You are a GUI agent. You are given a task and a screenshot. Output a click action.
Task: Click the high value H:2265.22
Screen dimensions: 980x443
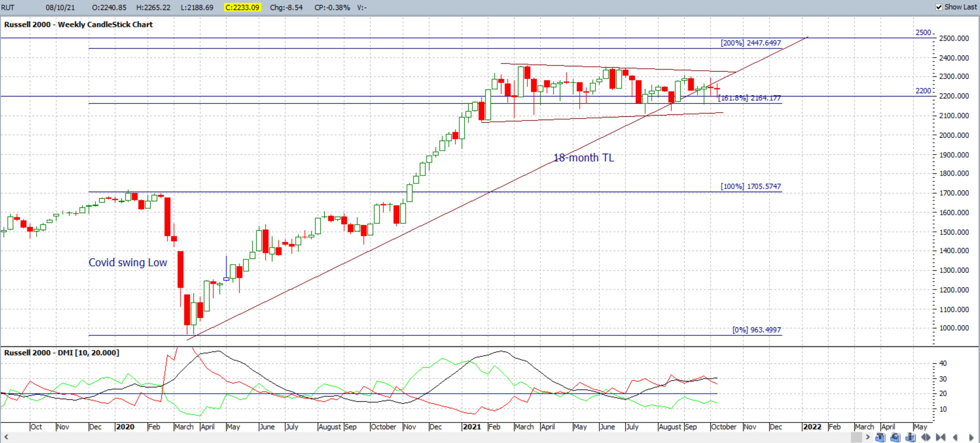[153, 7]
